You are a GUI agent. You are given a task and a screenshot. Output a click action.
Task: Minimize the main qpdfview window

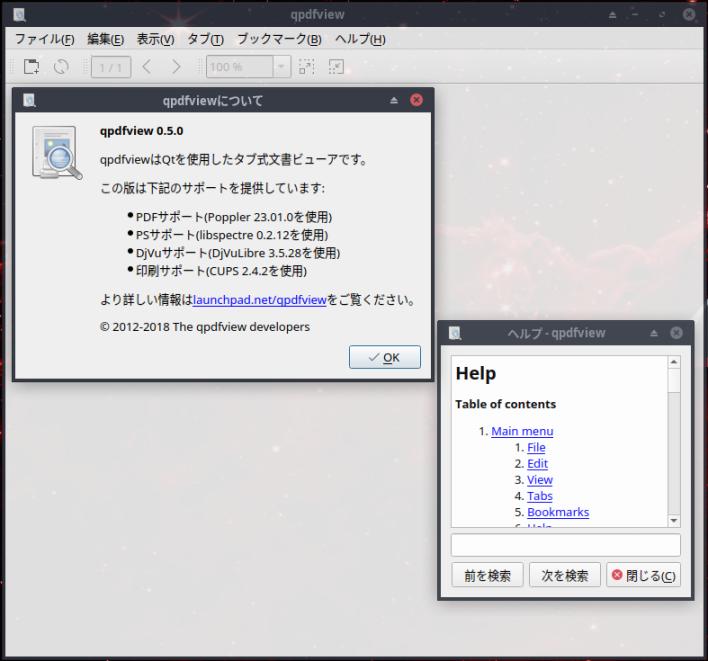(635, 15)
